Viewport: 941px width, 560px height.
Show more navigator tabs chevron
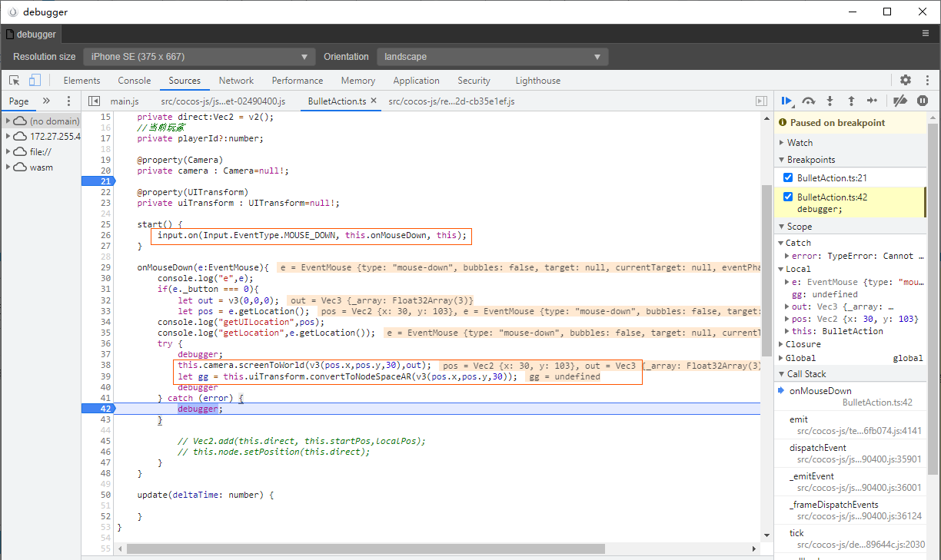click(46, 101)
